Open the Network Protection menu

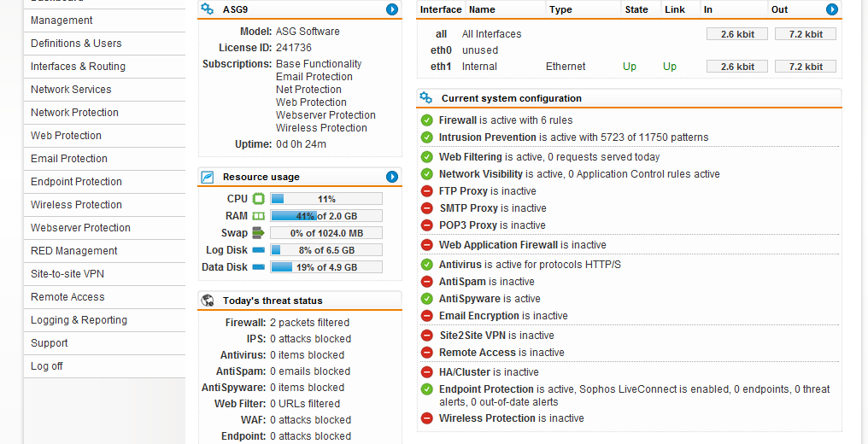tap(74, 113)
